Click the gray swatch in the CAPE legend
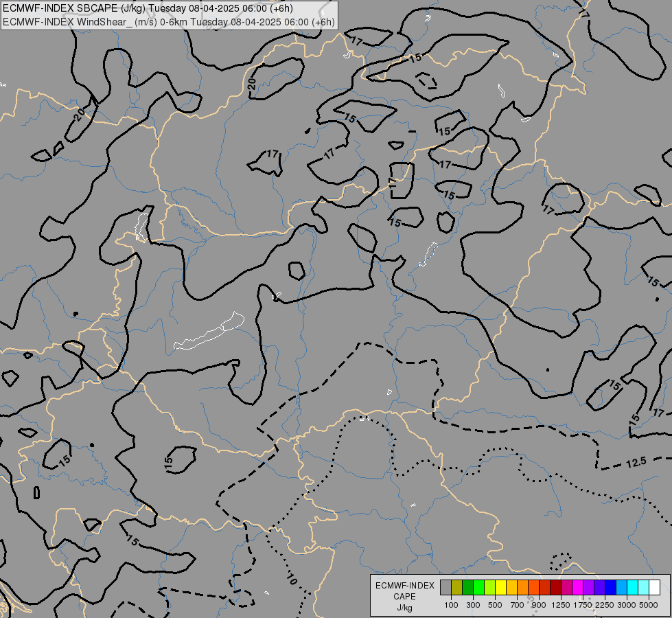Viewport: 672px width, 618px height. 445,588
